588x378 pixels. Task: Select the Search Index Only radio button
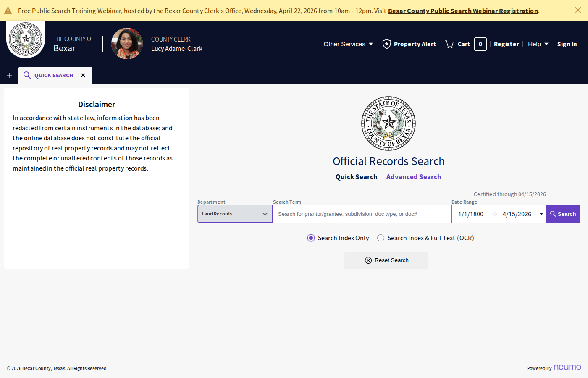tap(311, 238)
